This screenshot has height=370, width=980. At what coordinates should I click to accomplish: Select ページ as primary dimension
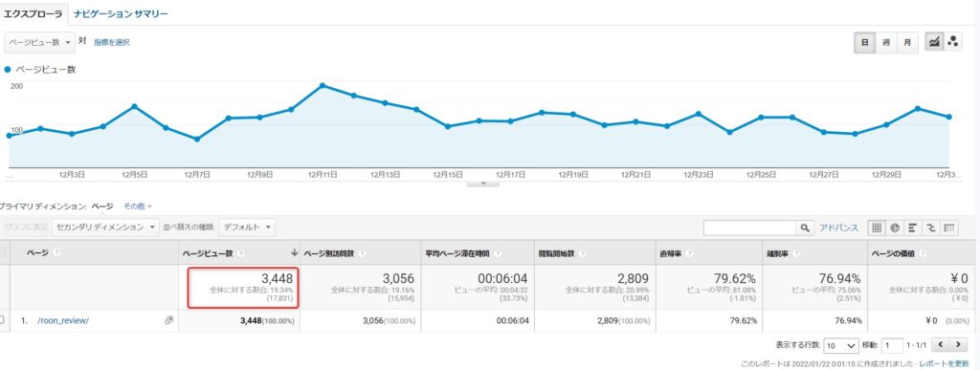[102, 206]
